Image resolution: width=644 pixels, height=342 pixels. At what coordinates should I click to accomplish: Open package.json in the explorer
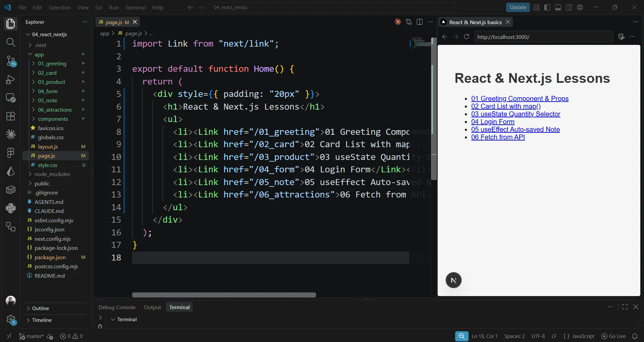[50, 257]
